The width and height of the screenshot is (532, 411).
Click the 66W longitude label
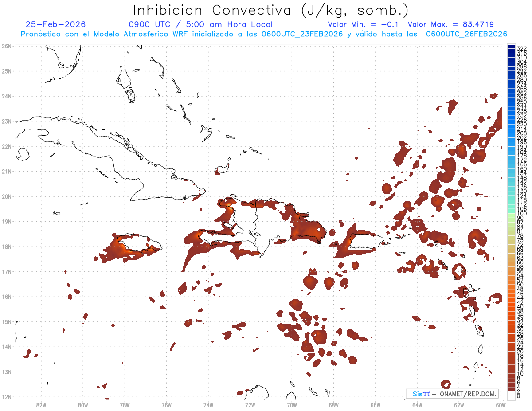coord(376,405)
